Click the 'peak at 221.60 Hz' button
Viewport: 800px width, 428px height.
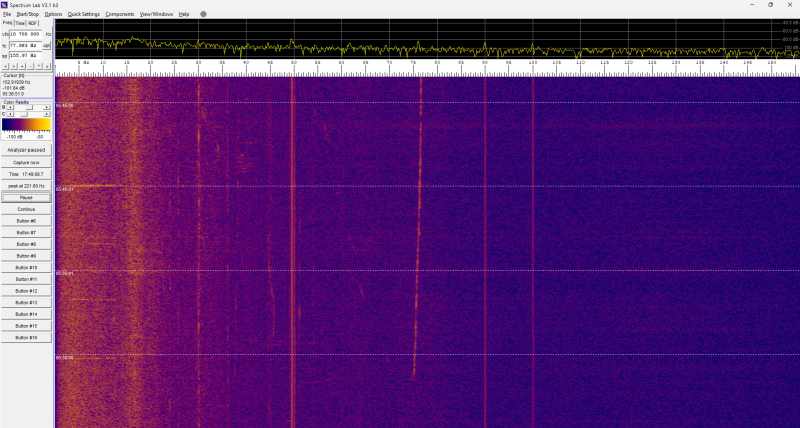pyautogui.click(x=26, y=186)
